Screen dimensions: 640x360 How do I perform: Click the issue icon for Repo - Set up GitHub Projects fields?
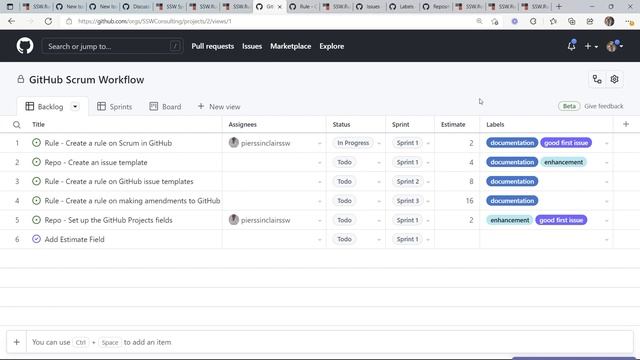[x=36, y=220]
